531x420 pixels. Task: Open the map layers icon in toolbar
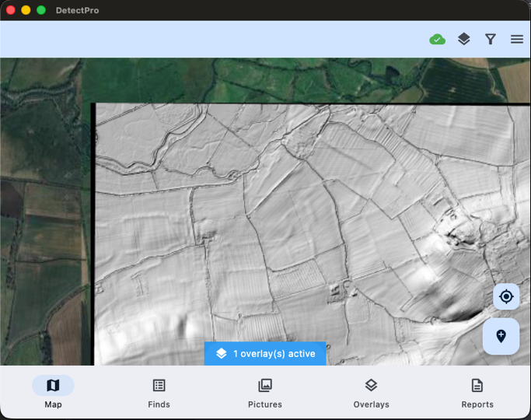click(463, 40)
